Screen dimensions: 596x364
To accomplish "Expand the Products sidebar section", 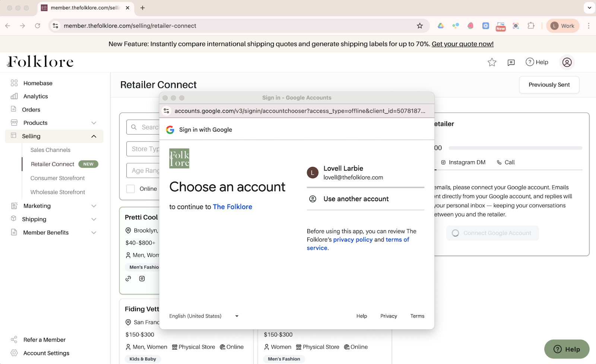I will pos(94,123).
